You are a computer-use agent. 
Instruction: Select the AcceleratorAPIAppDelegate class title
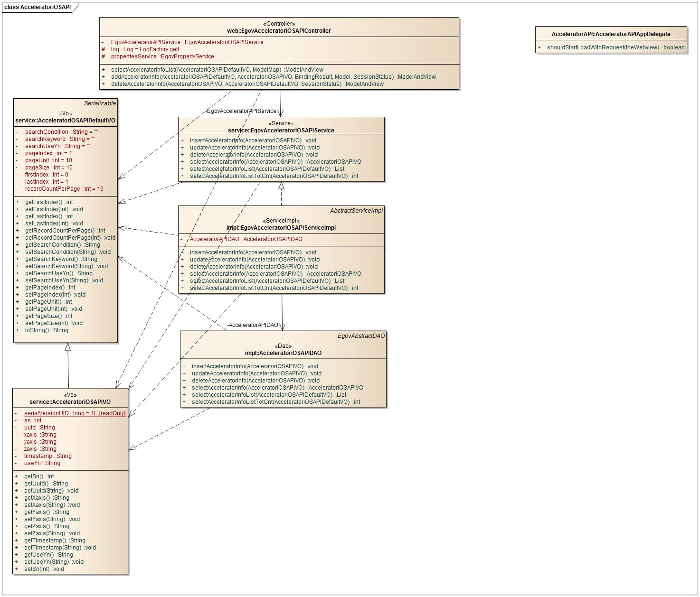tap(611, 34)
